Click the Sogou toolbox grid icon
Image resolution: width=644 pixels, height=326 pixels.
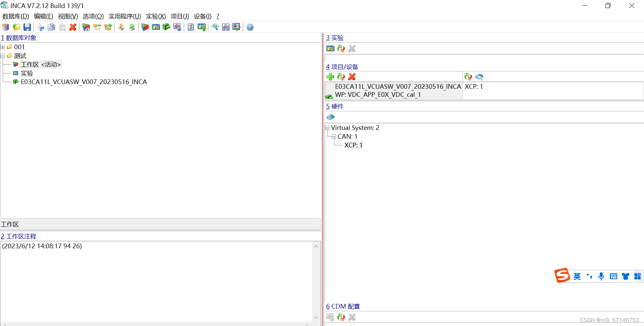[638, 276]
